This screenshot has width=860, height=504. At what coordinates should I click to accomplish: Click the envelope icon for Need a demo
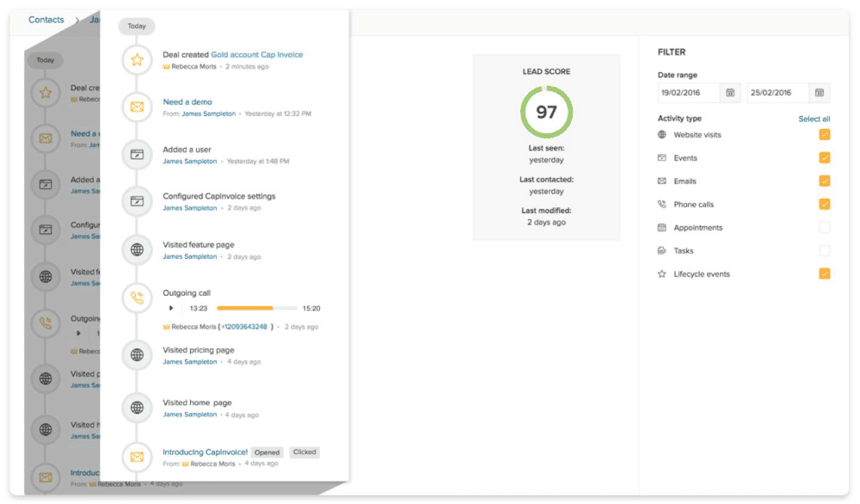[x=136, y=108]
